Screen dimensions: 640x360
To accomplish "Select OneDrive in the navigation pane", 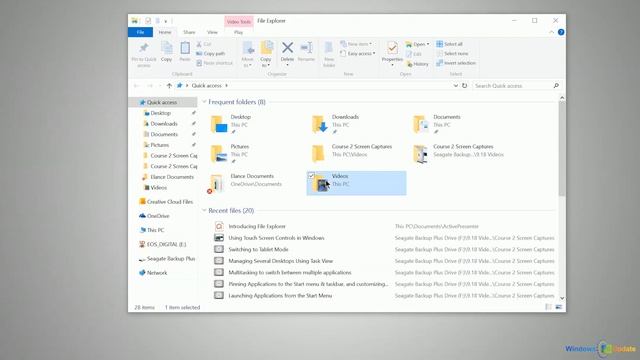I will 158,216.
